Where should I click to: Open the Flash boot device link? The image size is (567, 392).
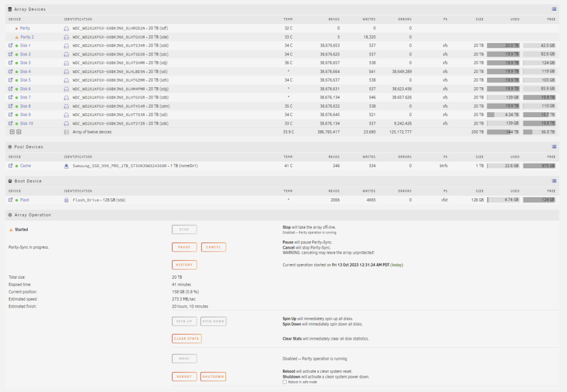click(x=24, y=200)
